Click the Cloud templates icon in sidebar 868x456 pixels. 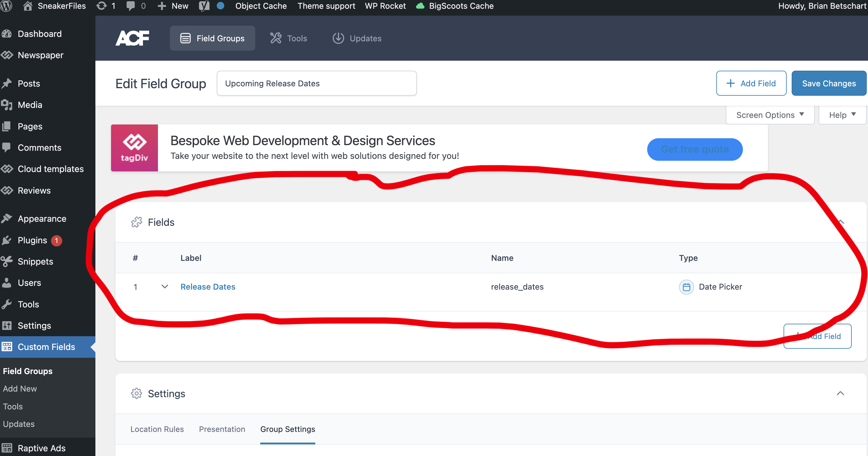click(7, 169)
